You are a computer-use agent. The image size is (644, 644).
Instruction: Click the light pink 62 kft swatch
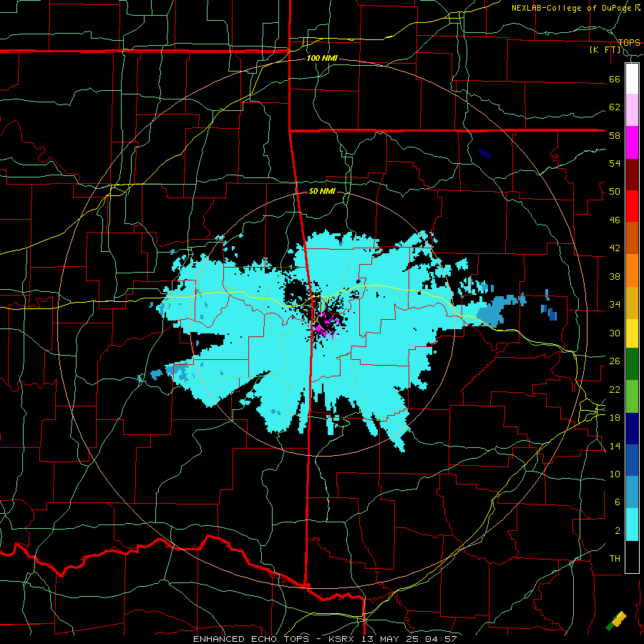(632, 109)
